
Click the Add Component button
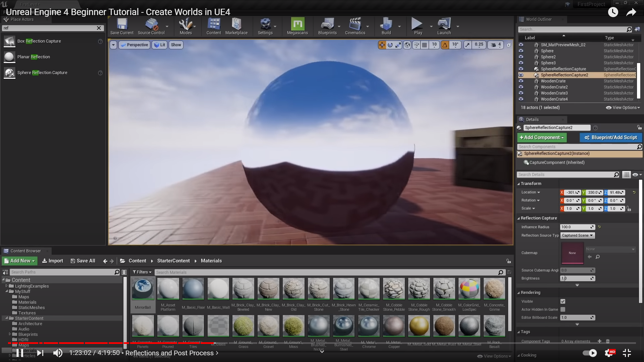541,137
